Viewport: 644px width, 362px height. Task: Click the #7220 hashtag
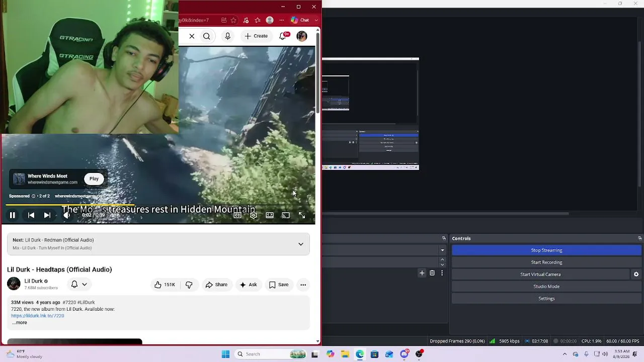[x=69, y=303]
